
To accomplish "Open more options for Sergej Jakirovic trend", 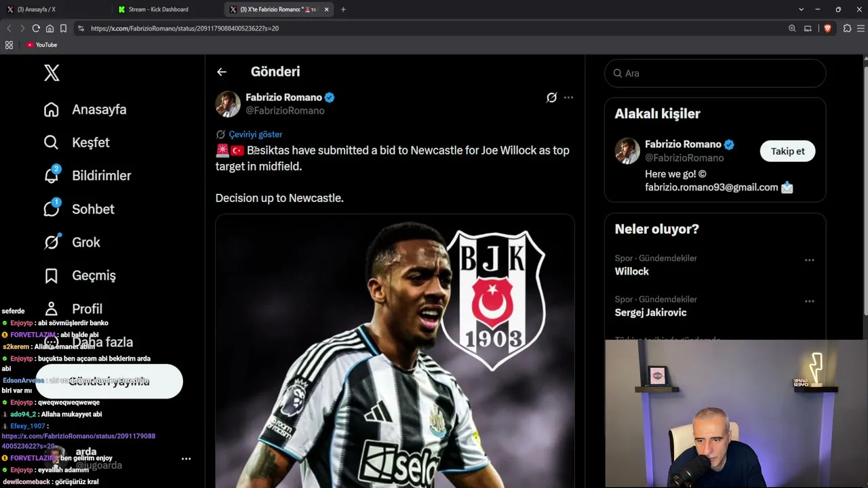I will tap(809, 302).
